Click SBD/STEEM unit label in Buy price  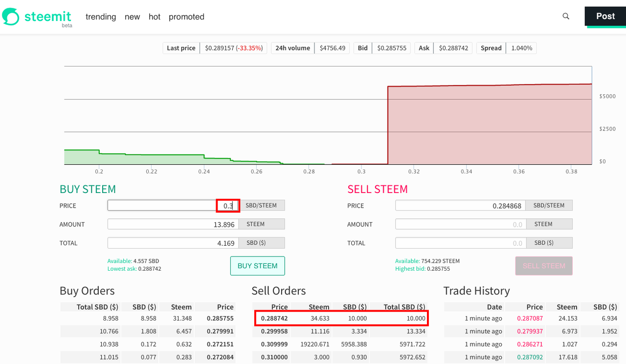261,206
